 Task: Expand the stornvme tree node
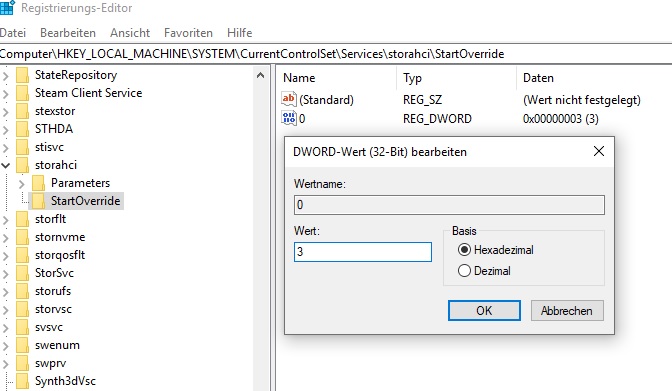tap(6, 238)
